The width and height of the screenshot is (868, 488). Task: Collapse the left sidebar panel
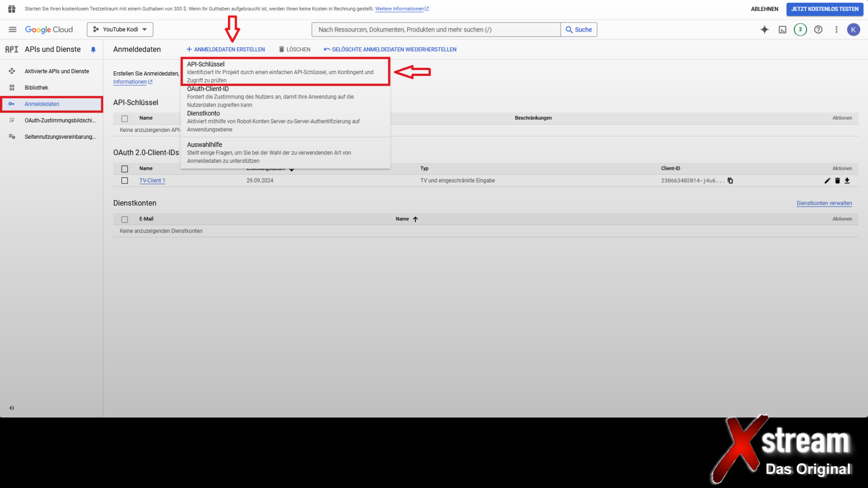[12, 408]
